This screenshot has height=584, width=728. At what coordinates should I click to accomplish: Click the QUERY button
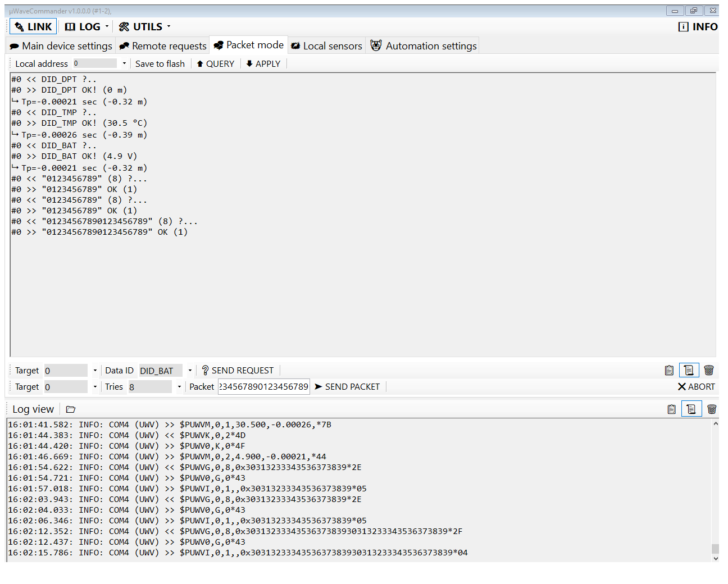(216, 63)
